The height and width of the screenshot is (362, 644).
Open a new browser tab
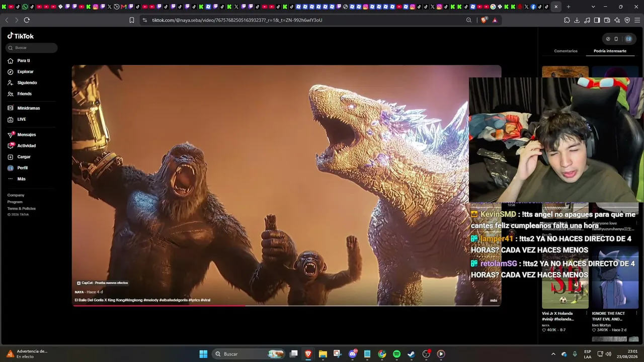[569, 7]
